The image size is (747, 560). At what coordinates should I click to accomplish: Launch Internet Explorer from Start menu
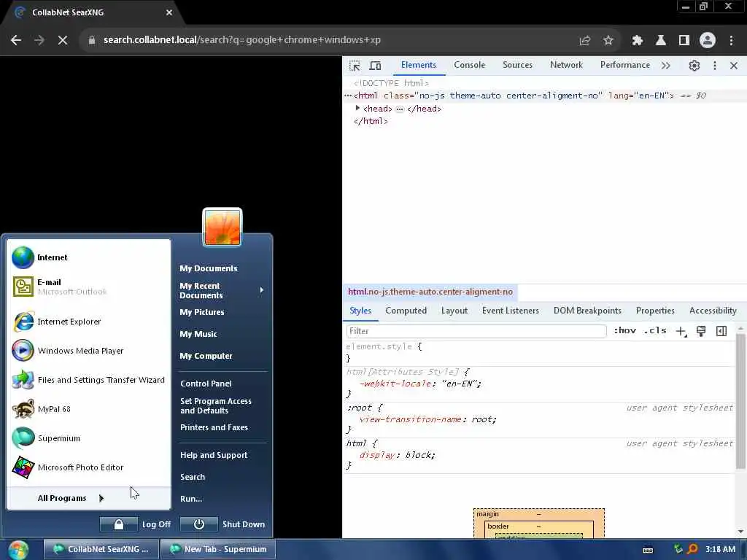click(x=88, y=322)
